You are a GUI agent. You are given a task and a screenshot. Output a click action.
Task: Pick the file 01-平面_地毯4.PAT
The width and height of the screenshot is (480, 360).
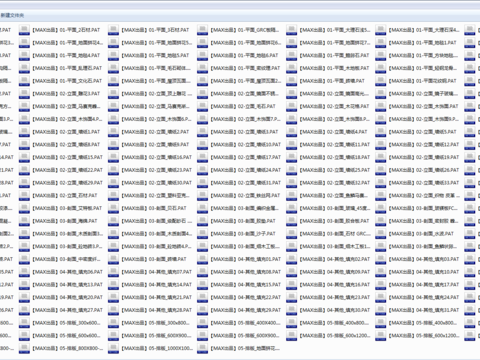(x=66, y=56)
